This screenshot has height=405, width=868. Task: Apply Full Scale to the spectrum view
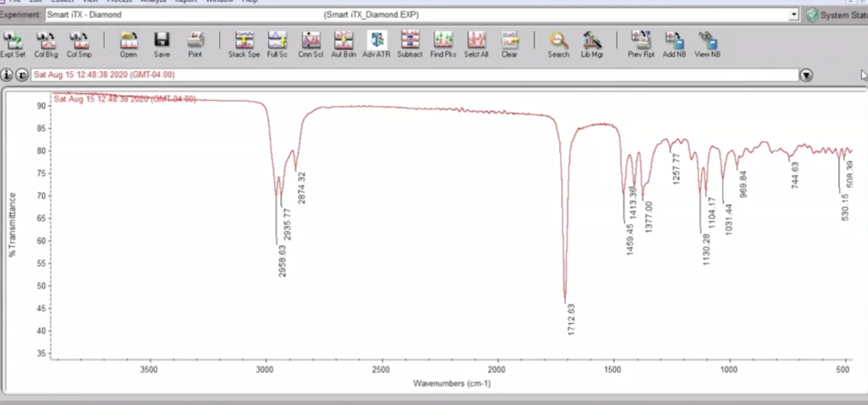coord(277,43)
